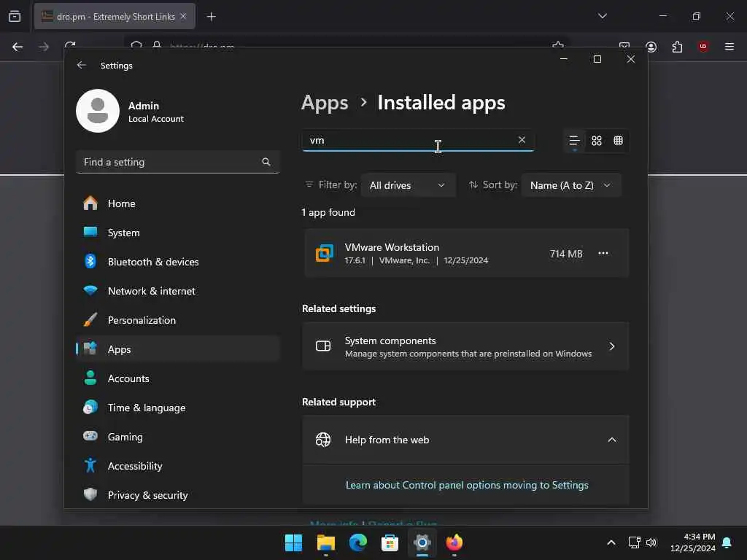This screenshot has height=560, width=747.
Task: Open Accessibility settings page
Action: click(177, 466)
